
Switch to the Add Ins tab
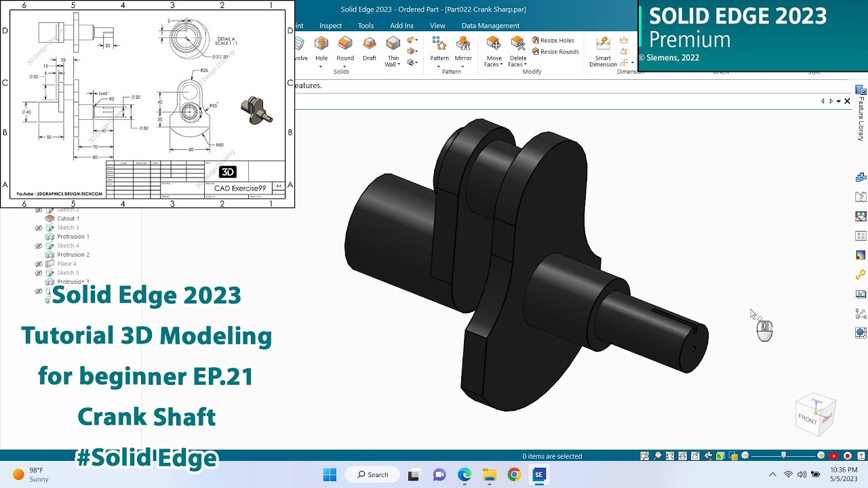401,26
